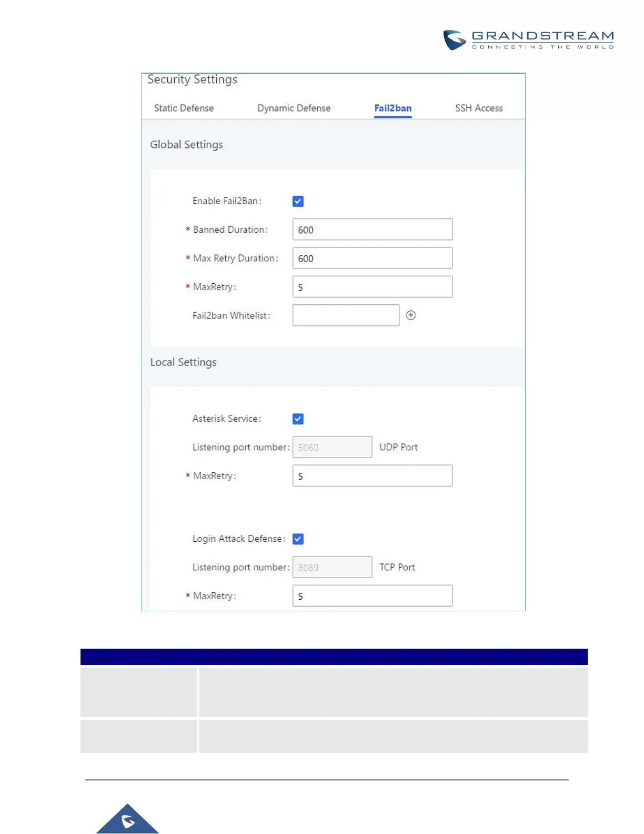Click the 8089 listening port field

pyautogui.click(x=332, y=567)
